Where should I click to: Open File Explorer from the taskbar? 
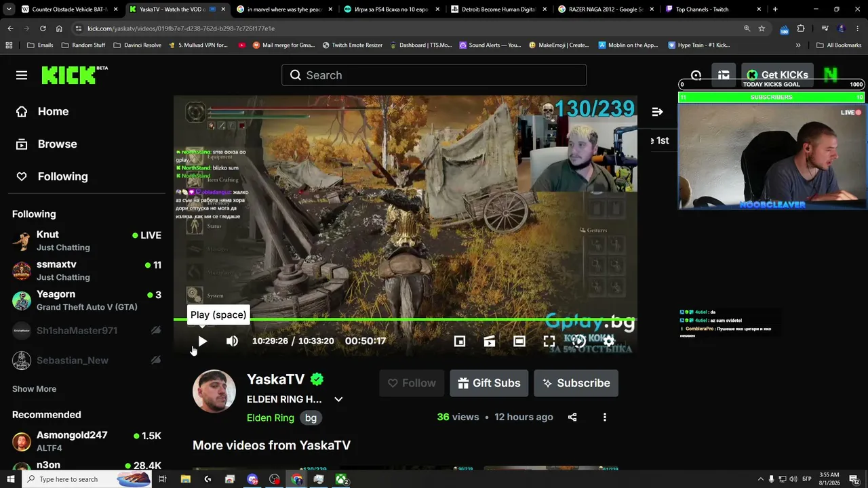coord(186,479)
